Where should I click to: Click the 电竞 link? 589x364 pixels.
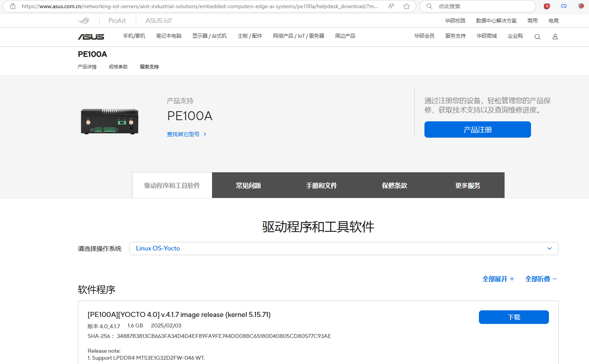[x=554, y=21]
